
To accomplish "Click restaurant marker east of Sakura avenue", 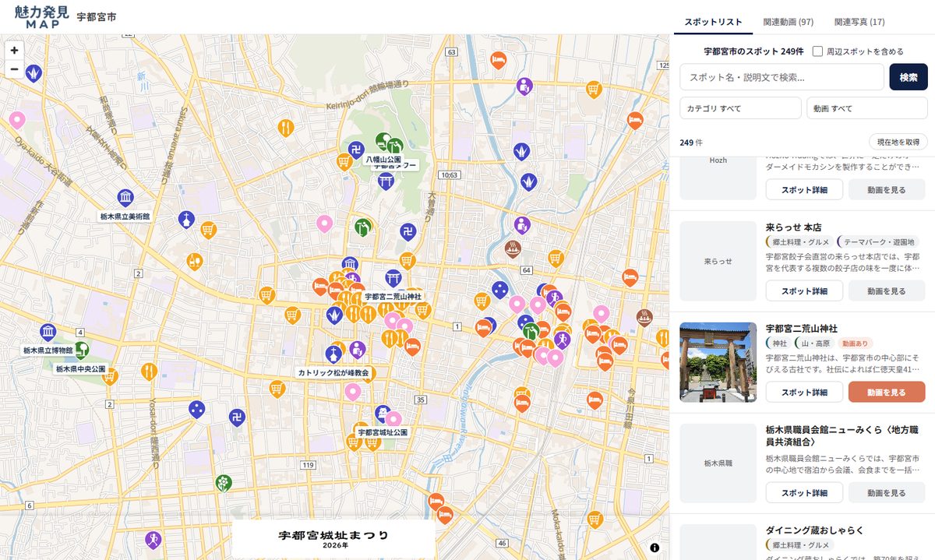I will pos(286,127).
